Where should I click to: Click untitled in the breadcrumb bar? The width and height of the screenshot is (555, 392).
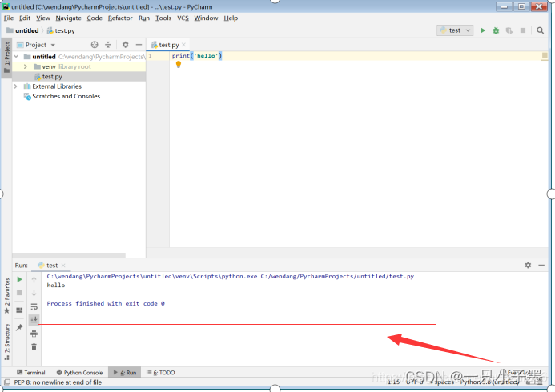click(x=23, y=30)
